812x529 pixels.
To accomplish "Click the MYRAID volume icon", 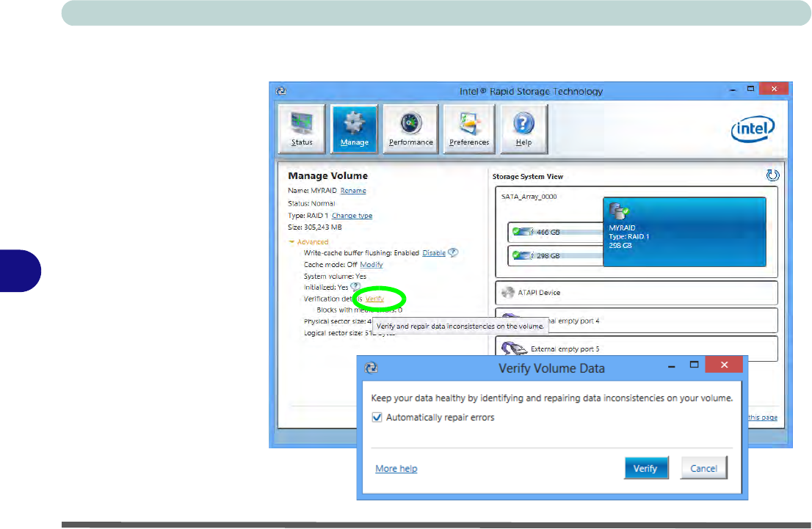I will pos(618,211).
